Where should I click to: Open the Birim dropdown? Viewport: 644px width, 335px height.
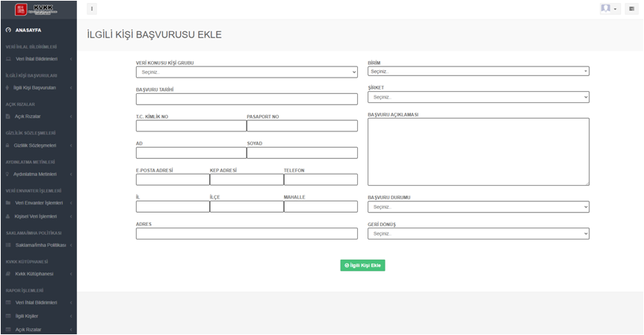pos(478,72)
